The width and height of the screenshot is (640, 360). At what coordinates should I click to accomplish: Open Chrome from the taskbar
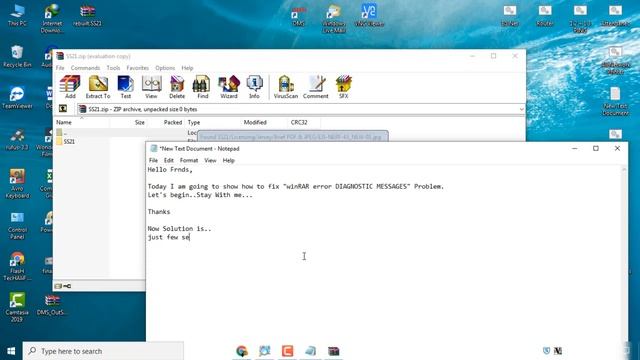point(242,351)
